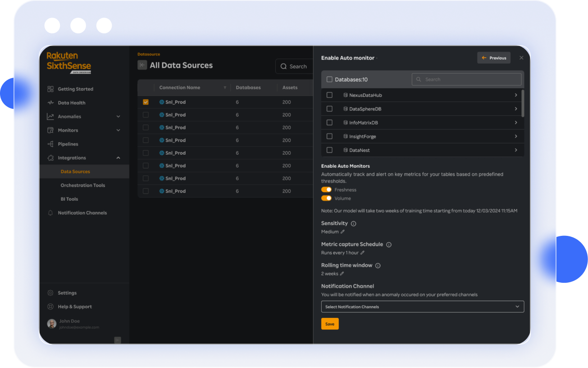Click the Settings gear icon
This screenshot has height=368, width=588.
[50, 293]
